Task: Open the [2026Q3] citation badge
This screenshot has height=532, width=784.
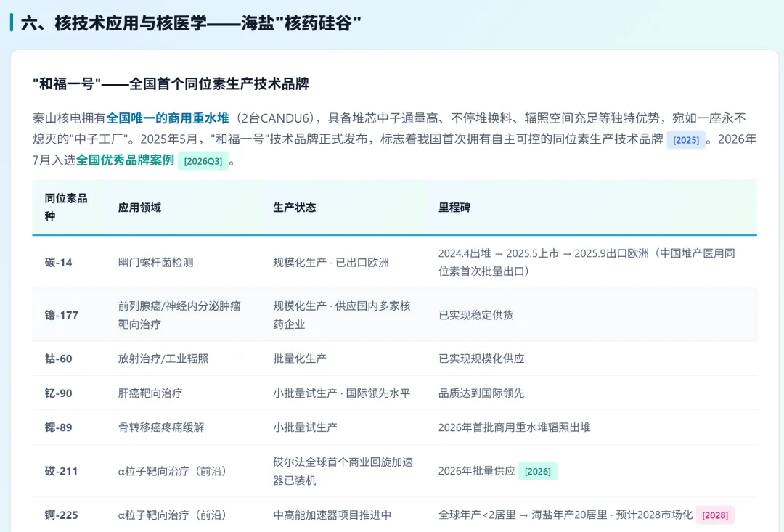Action: tap(203, 161)
